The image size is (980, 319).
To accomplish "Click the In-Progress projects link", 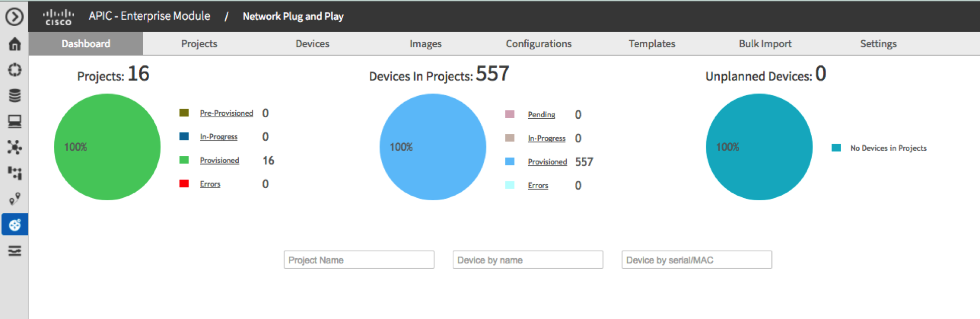I will (219, 137).
